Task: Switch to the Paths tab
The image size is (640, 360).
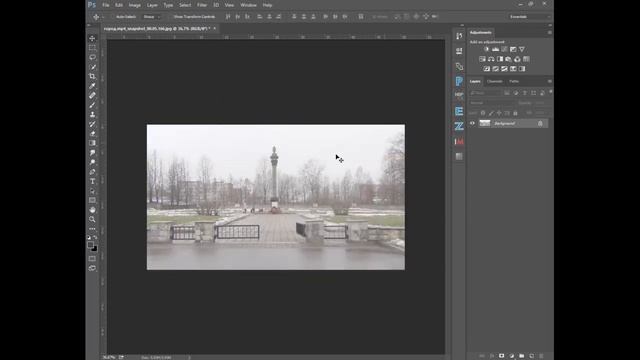Action: (x=514, y=81)
